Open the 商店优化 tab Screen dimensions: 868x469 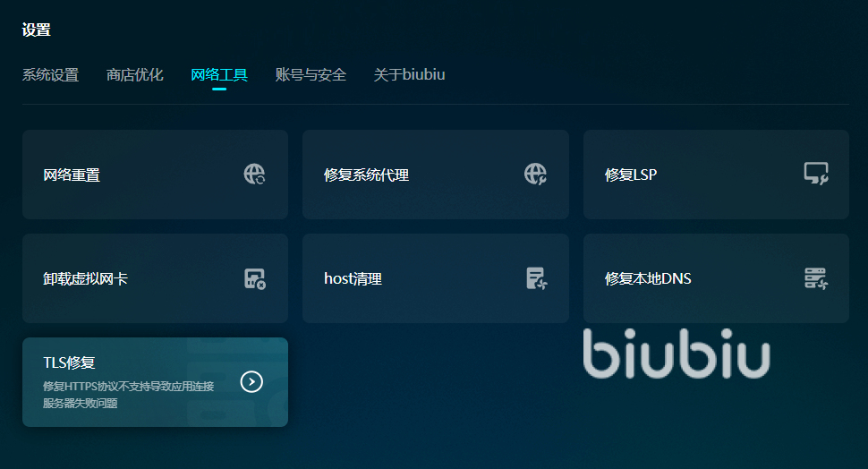click(x=134, y=75)
